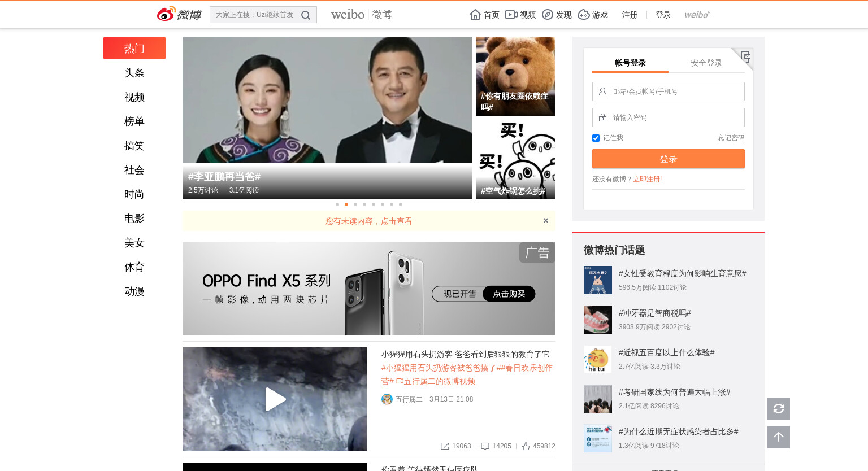
Task: Click the orange 登录 button
Action: 669,159
